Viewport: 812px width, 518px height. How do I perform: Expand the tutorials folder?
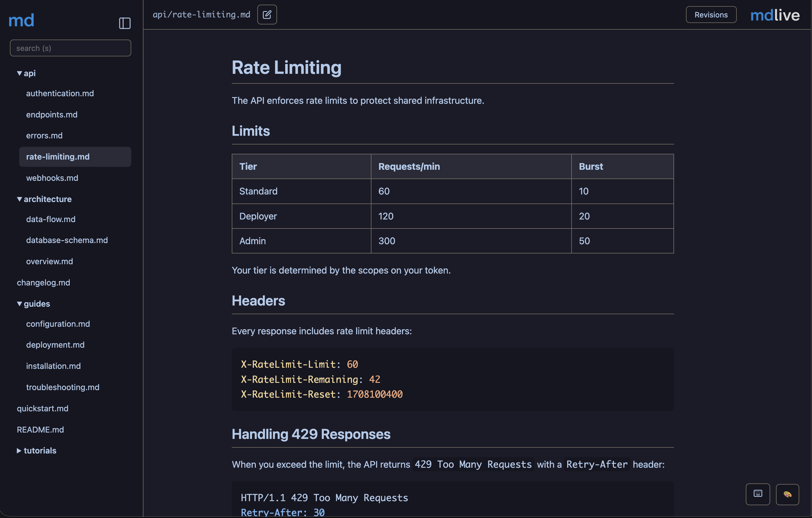[x=36, y=451]
